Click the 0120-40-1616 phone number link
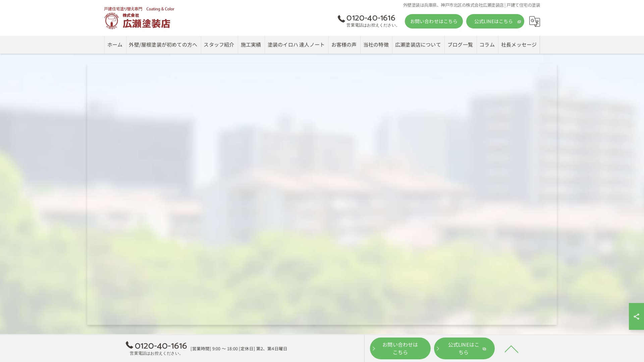This screenshot has height=362, width=644. 371,18
